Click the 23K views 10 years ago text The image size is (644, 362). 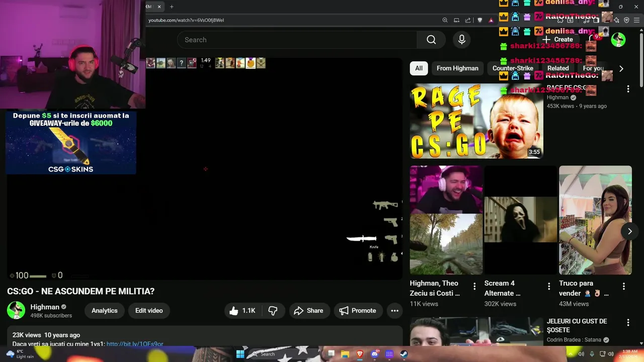click(x=46, y=335)
